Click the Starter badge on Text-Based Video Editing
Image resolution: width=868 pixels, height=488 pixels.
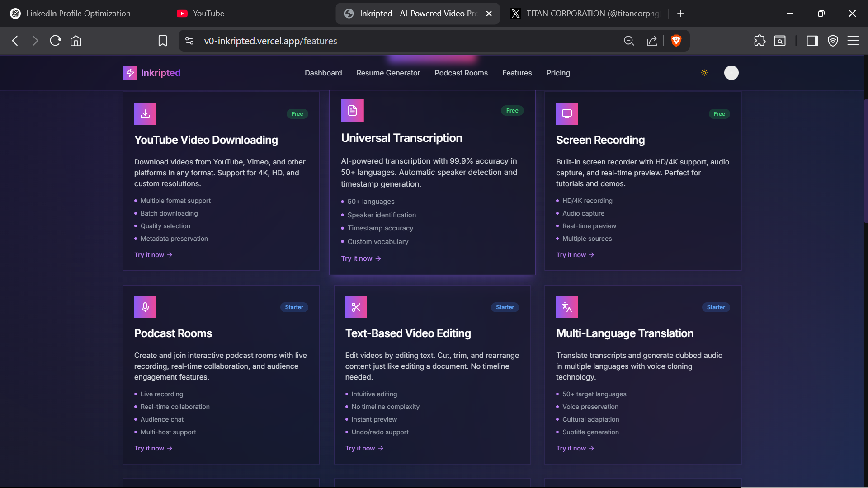(x=505, y=307)
